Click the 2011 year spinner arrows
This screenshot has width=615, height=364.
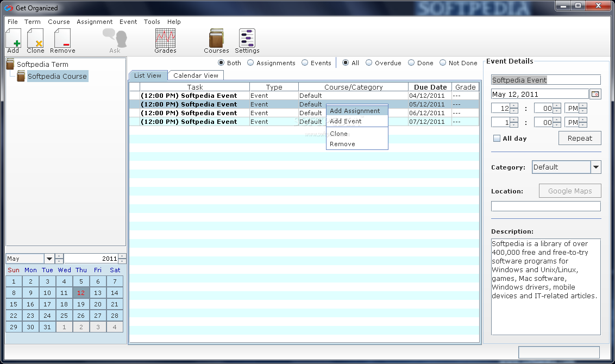point(122,259)
